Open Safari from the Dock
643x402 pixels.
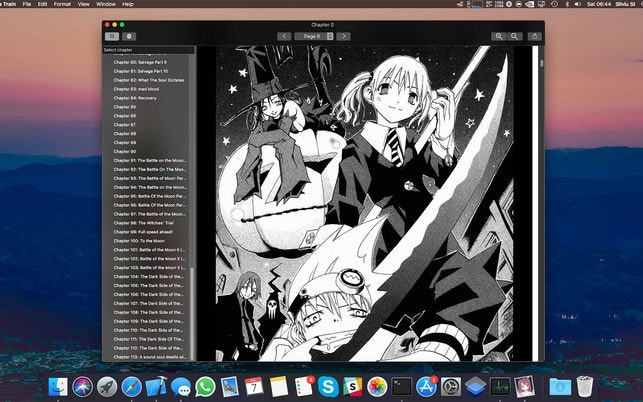coord(132,386)
